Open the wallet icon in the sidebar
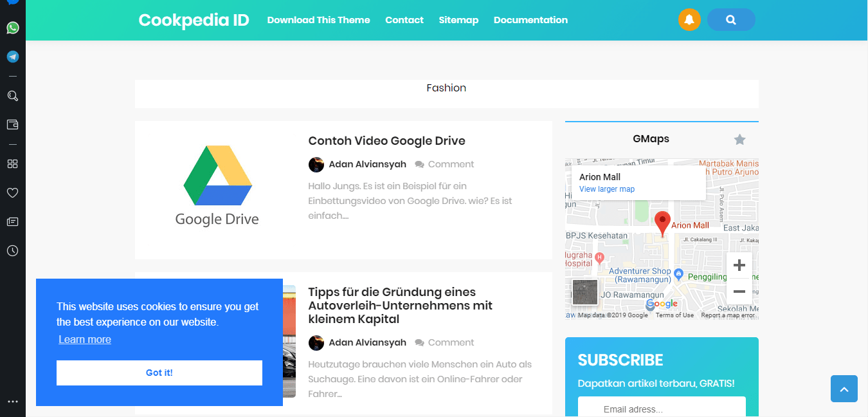The width and height of the screenshot is (868, 417). pyautogui.click(x=13, y=124)
